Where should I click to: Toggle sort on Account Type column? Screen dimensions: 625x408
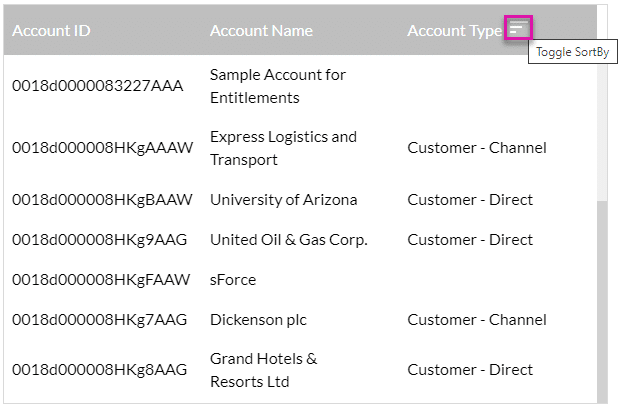pos(518,28)
